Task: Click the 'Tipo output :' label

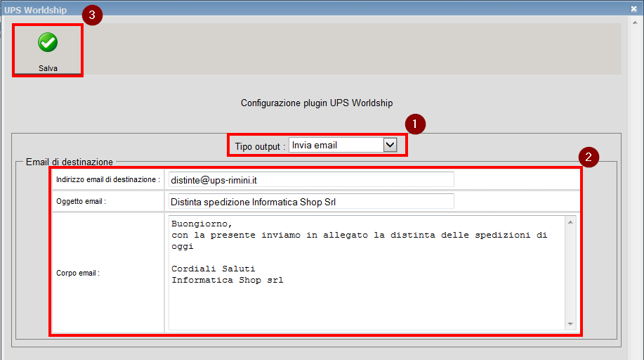Action: pos(260,146)
